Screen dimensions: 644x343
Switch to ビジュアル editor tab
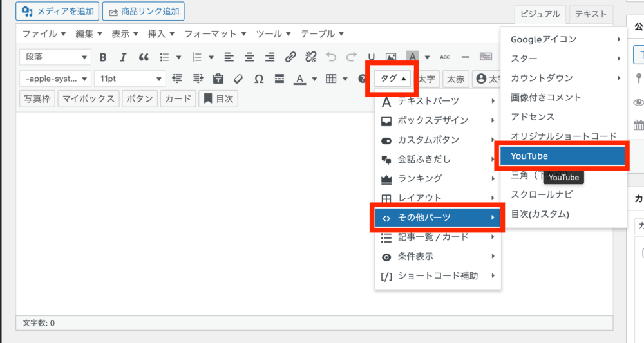click(540, 14)
